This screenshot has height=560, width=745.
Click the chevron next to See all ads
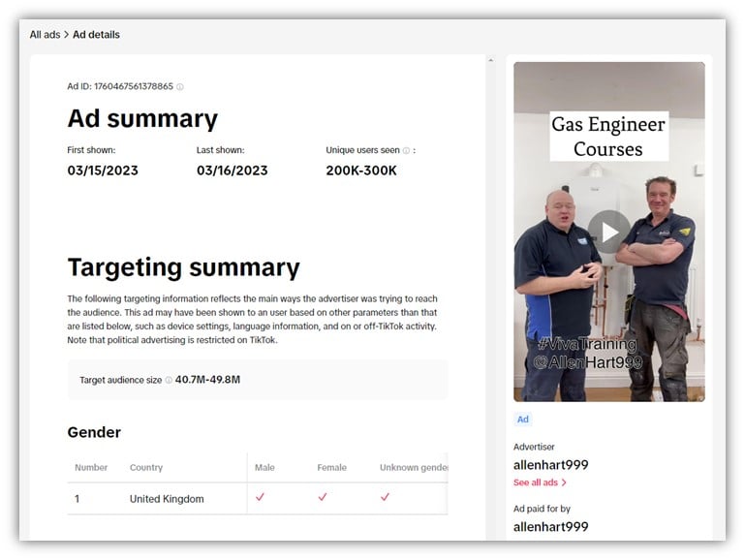[x=564, y=482]
